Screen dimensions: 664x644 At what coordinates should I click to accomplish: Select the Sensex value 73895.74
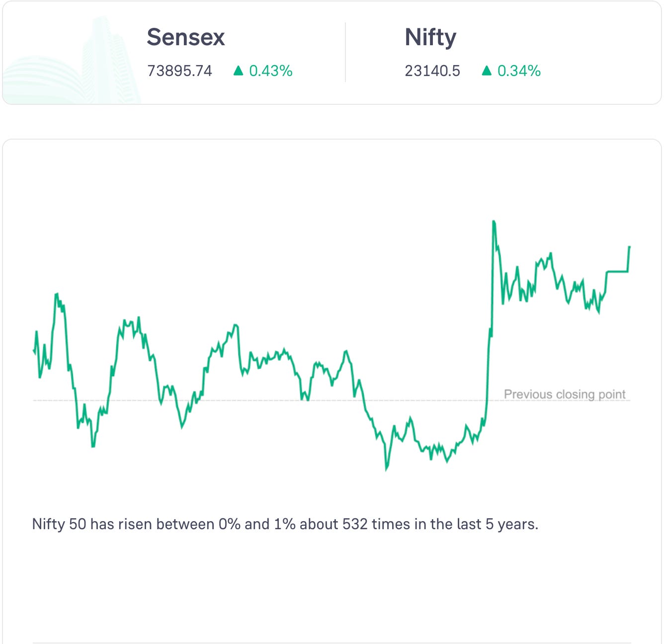pos(179,71)
